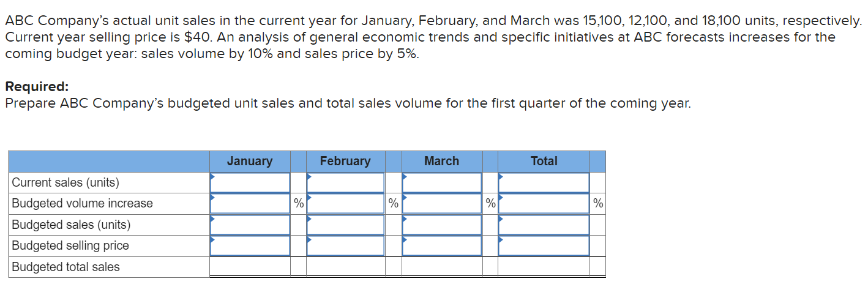Click January Budgeted selling price field

[250, 245]
